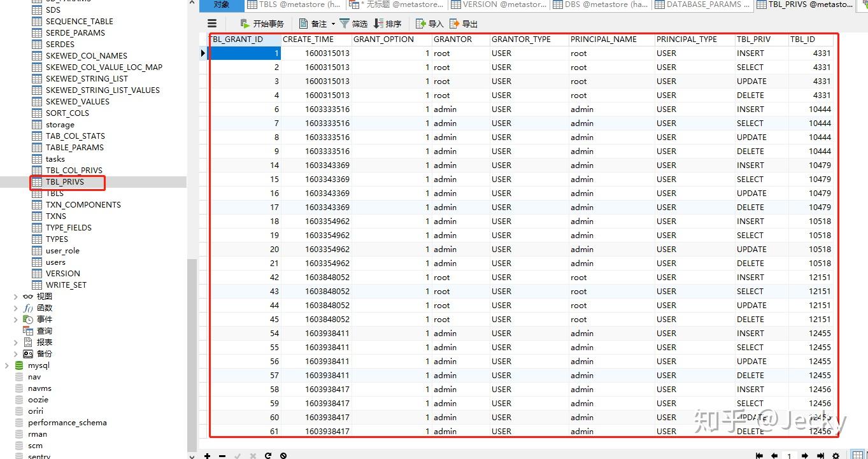Viewport: 868px width, 459px height.
Task: Click the Reports (报表) document icon
Action: click(27, 342)
